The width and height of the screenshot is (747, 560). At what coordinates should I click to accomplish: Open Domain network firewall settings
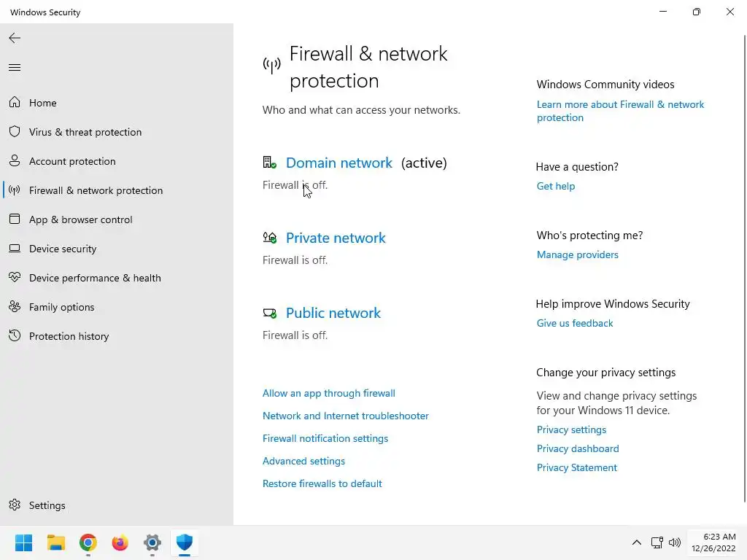[338, 163]
